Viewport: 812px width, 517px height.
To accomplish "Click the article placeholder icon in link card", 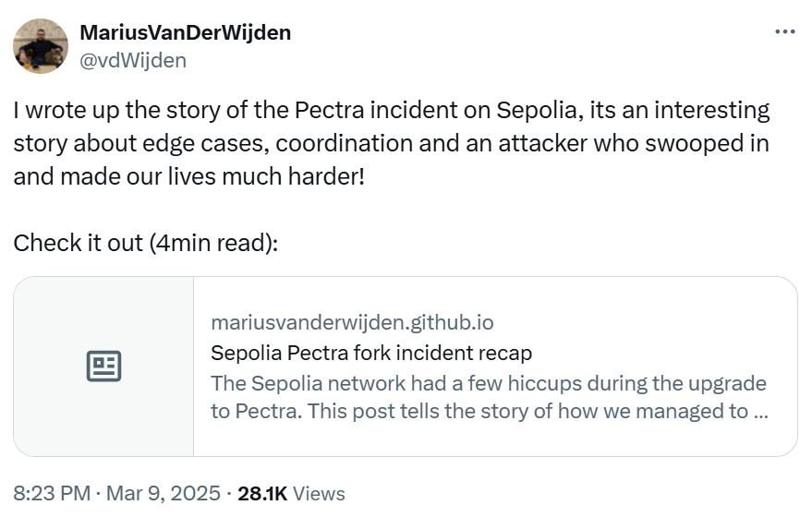I will 103,367.
